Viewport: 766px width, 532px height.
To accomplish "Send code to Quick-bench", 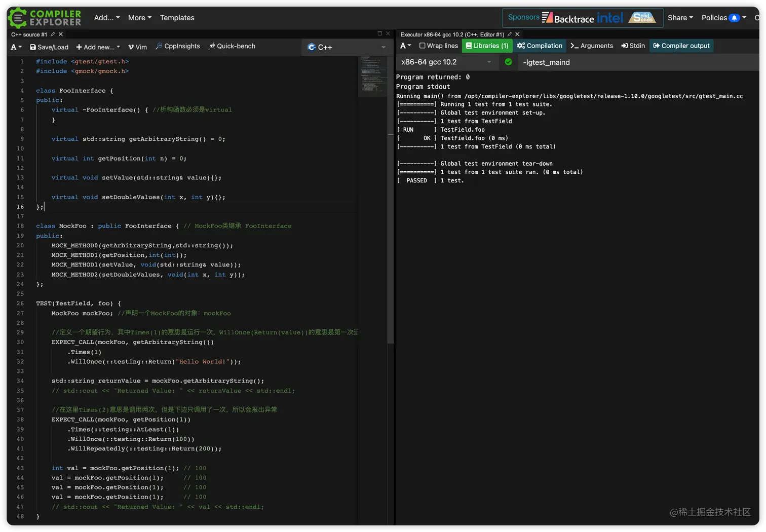I will pyautogui.click(x=232, y=46).
